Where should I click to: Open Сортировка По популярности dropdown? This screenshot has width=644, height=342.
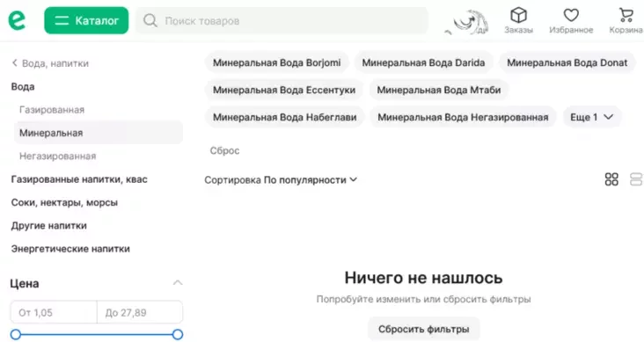(x=281, y=180)
